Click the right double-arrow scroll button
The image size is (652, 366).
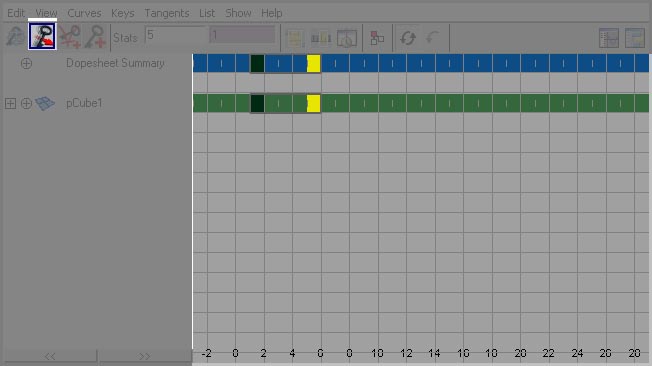point(144,356)
